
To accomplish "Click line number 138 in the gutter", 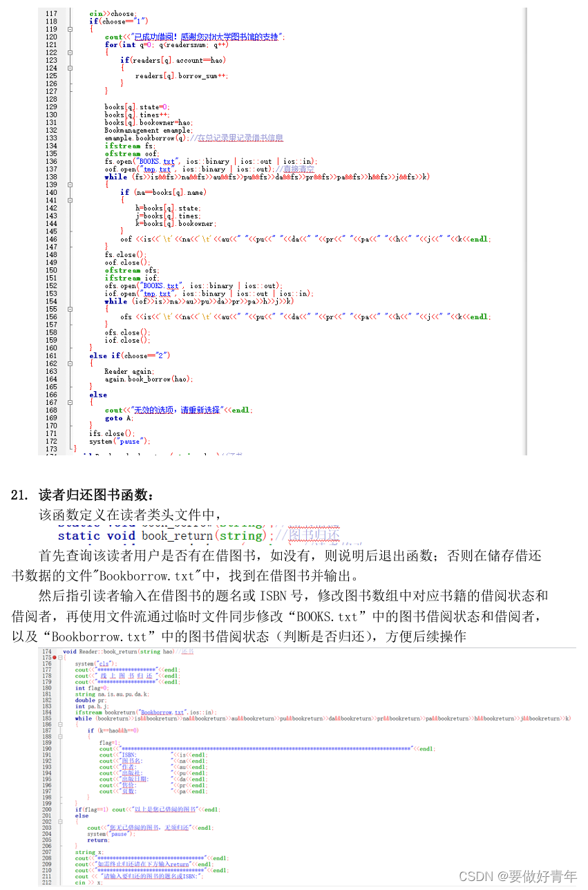I will (51, 177).
